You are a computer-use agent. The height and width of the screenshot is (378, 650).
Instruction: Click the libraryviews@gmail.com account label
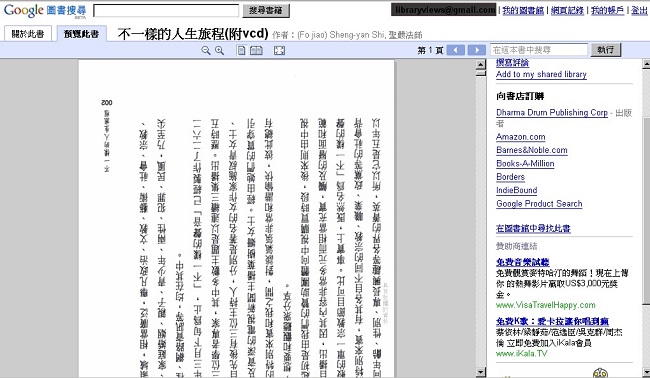(x=444, y=10)
